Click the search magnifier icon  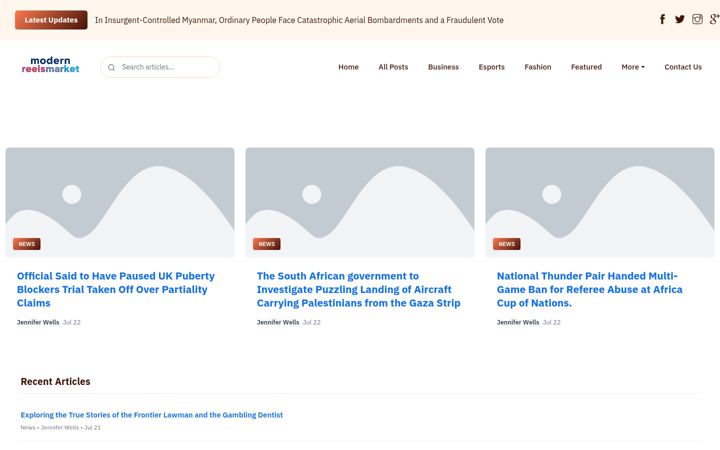pos(111,68)
